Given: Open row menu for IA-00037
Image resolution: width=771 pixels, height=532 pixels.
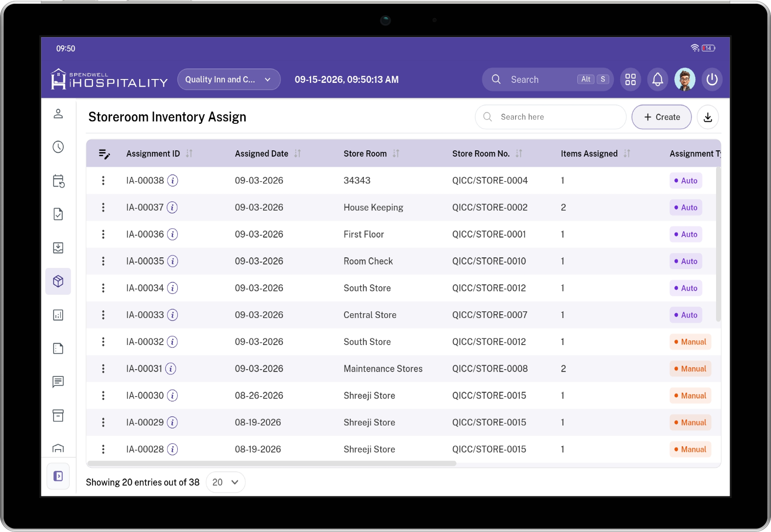Looking at the screenshot, I should pyautogui.click(x=103, y=208).
